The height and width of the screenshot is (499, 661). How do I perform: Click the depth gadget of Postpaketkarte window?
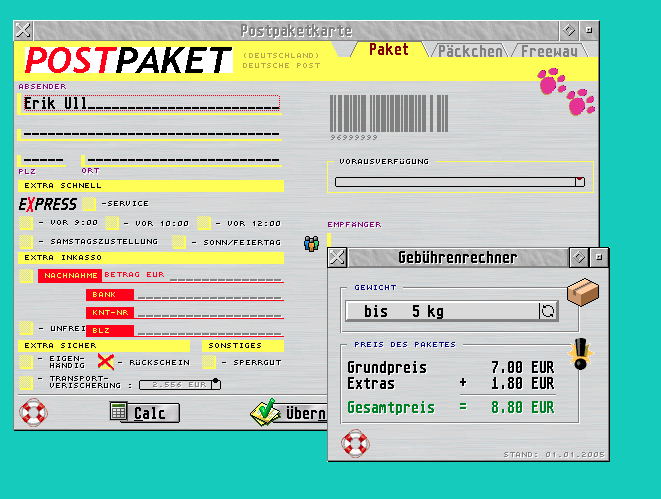click(x=589, y=30)
